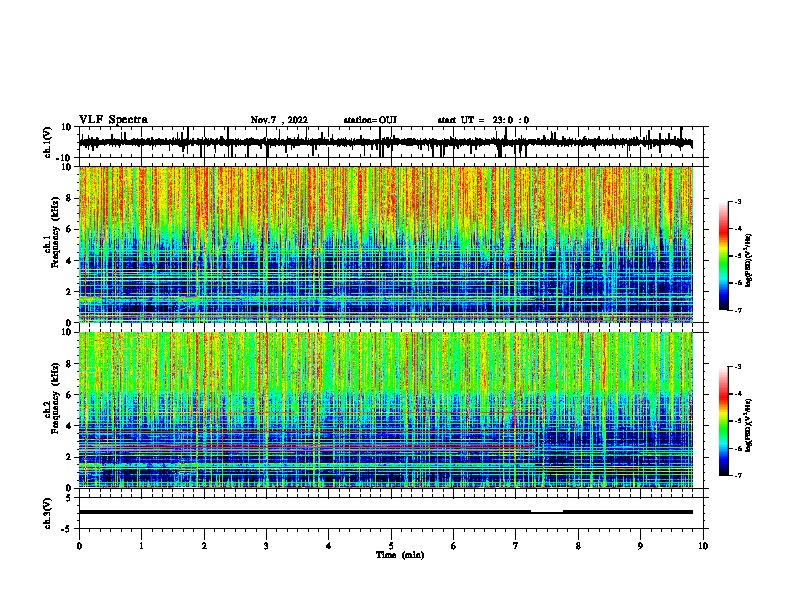This screenshot has width=792, height=612.
Task: Click time-axis tick label "9"
Action: (640, 546)
